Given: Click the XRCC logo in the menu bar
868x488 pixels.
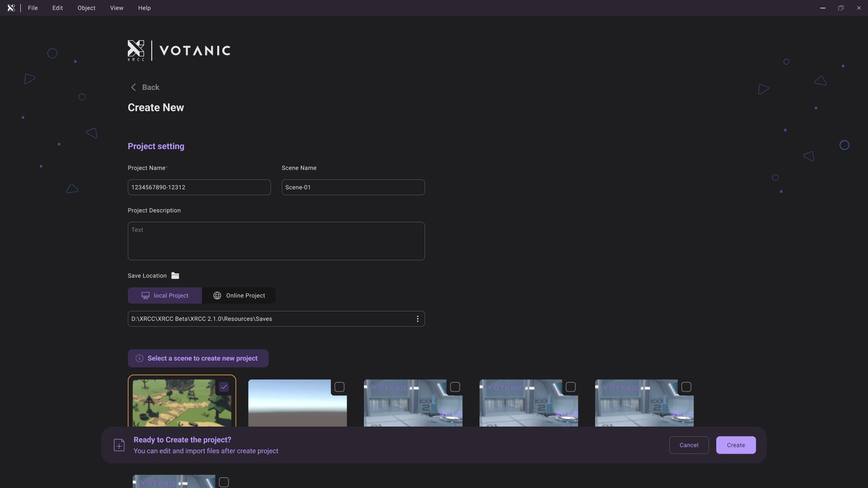Looking at the screenshot, I should (x=11, y=8).
